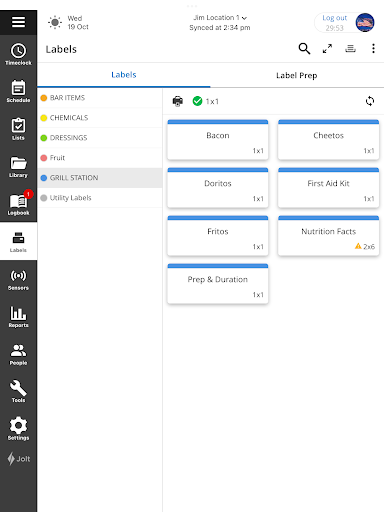Image resolution: width=384 pixels, height=512 pixels.
Task: Expand the Jim Location 1 dropdown
Action: [220, 18]
